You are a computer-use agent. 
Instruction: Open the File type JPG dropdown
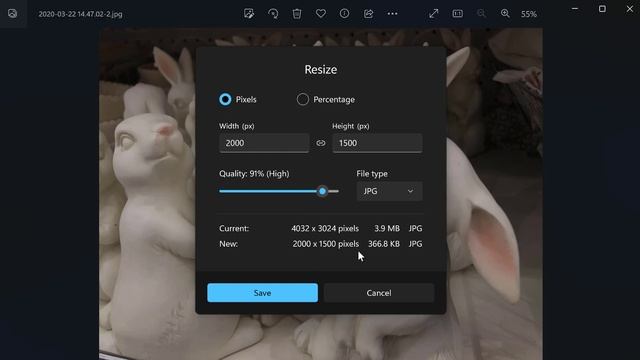(389, 191)
